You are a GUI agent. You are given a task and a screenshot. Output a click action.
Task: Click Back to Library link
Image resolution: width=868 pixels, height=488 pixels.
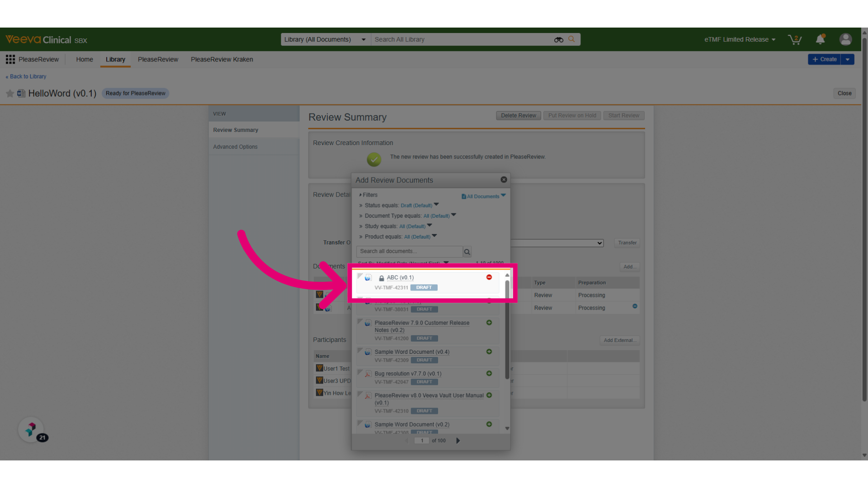tap(26, 77)
